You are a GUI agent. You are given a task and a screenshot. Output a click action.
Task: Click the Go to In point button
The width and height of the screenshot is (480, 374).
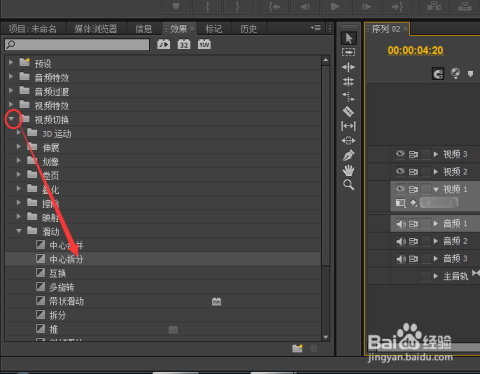(274, 7)
